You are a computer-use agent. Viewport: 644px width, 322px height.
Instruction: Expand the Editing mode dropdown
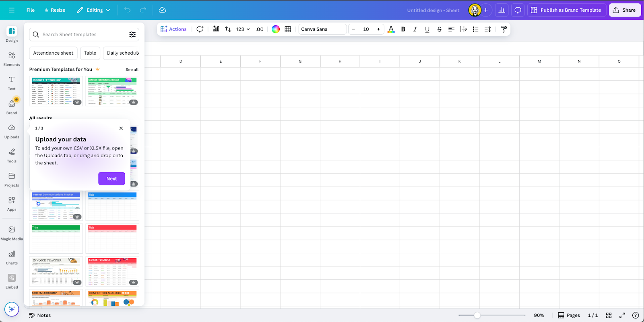93,10
